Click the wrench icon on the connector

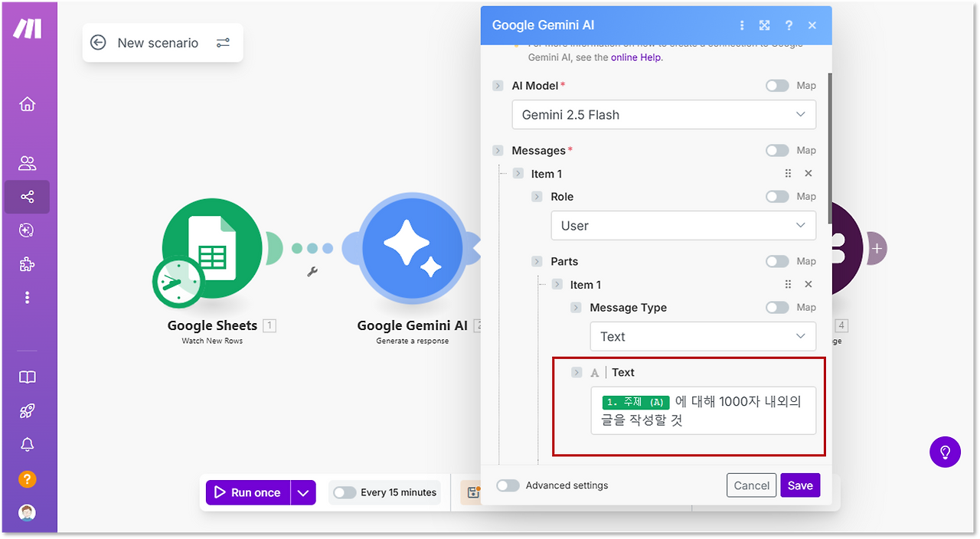312,271
